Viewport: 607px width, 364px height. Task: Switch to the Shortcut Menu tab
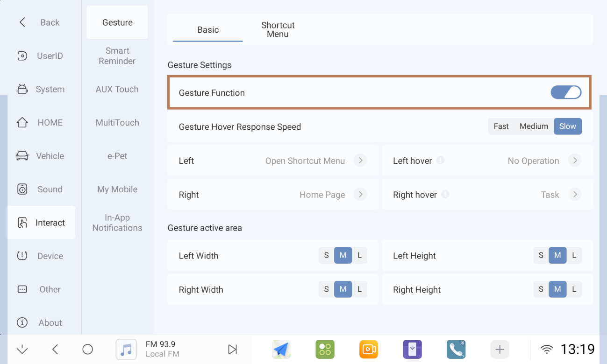tap(278, 30)
